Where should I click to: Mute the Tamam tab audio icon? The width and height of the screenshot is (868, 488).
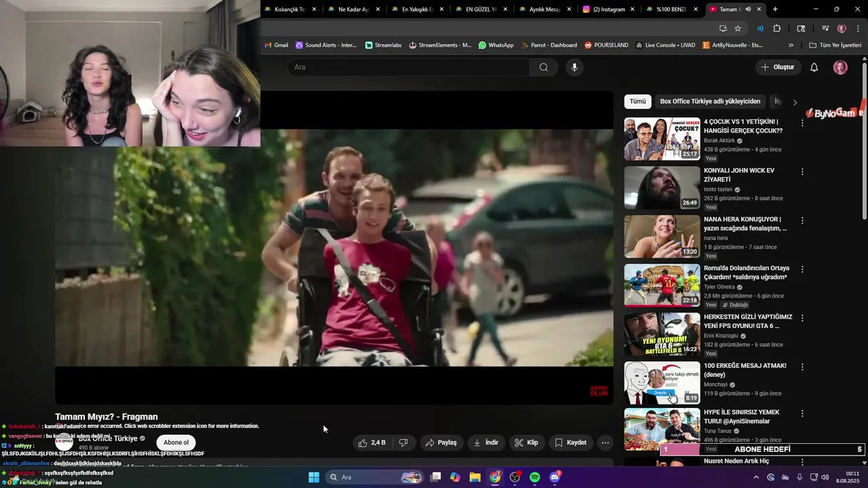pyautogui.click(x=748, y=9)
